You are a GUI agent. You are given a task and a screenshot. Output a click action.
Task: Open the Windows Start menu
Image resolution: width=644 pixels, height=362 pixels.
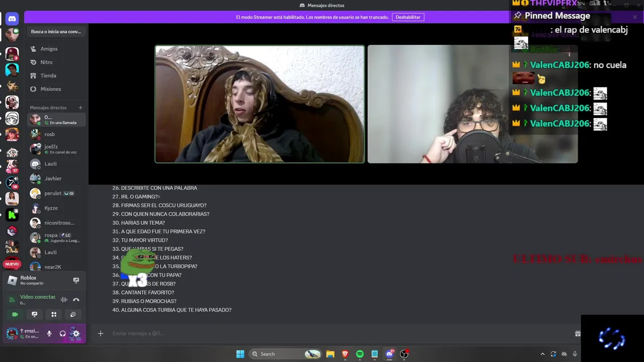click(x=240, y=354)
